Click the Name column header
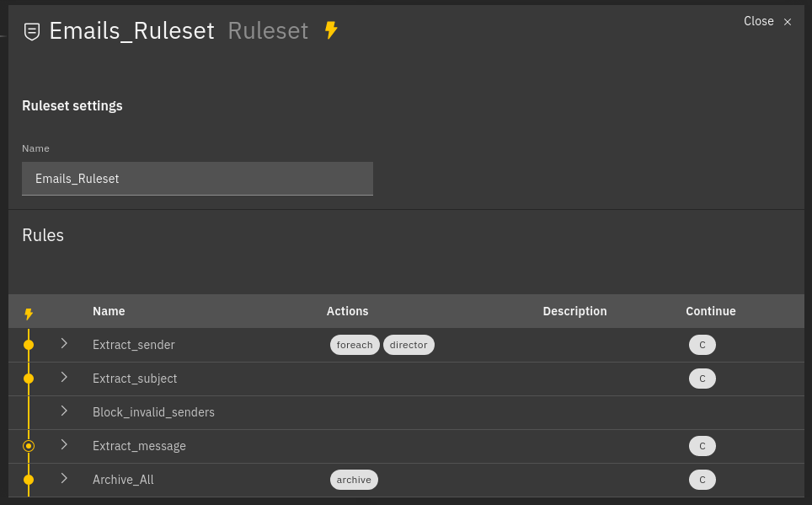This screenshot has height=505, width=812. [x=109, y=311]
